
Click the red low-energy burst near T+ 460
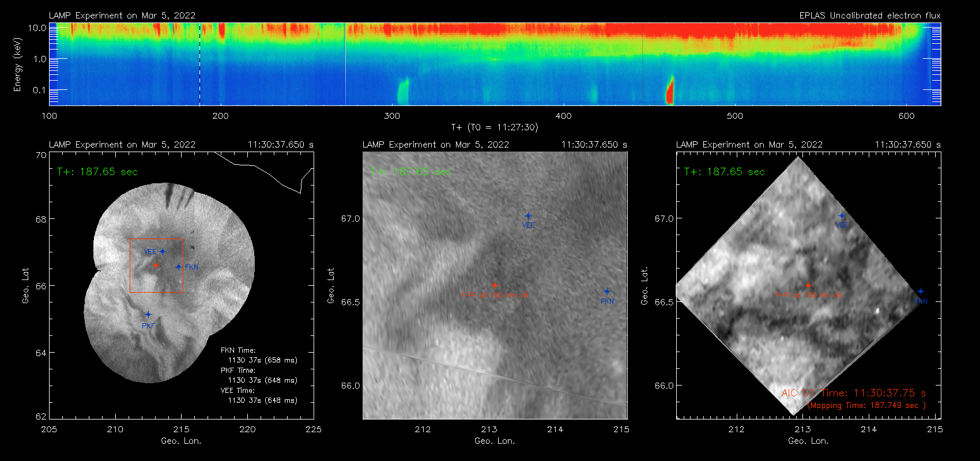(670, 91)
